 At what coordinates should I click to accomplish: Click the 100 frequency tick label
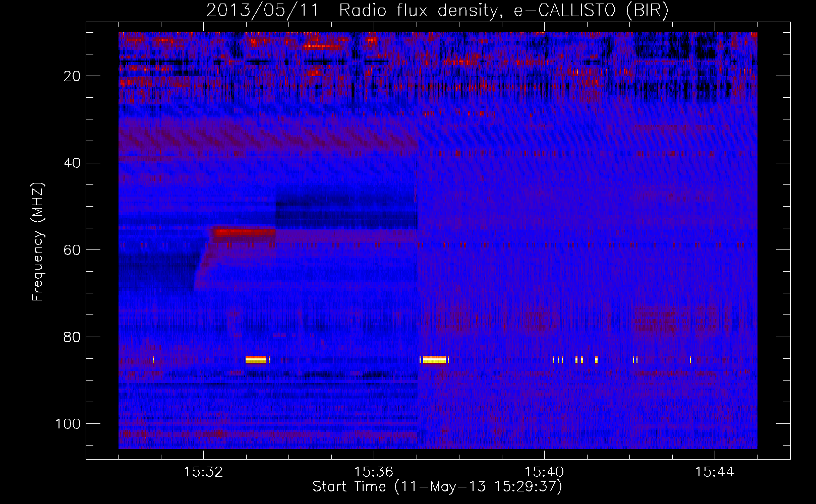(x=68, y=424)
